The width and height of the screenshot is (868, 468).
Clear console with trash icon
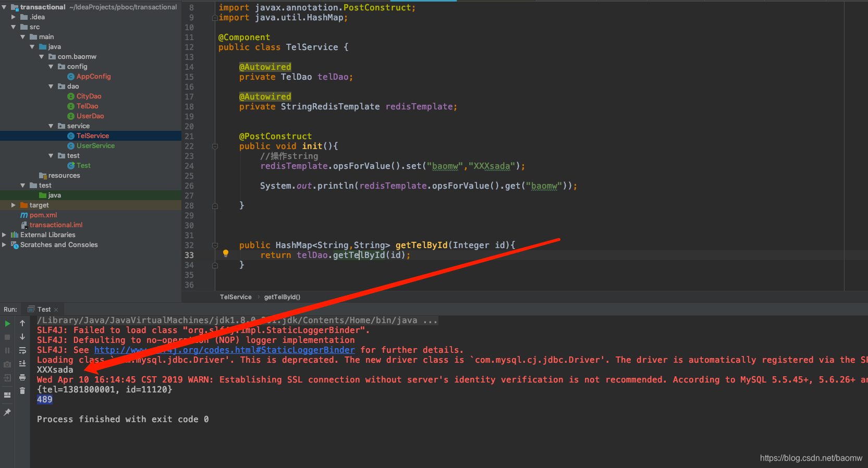tap(22, 391)
